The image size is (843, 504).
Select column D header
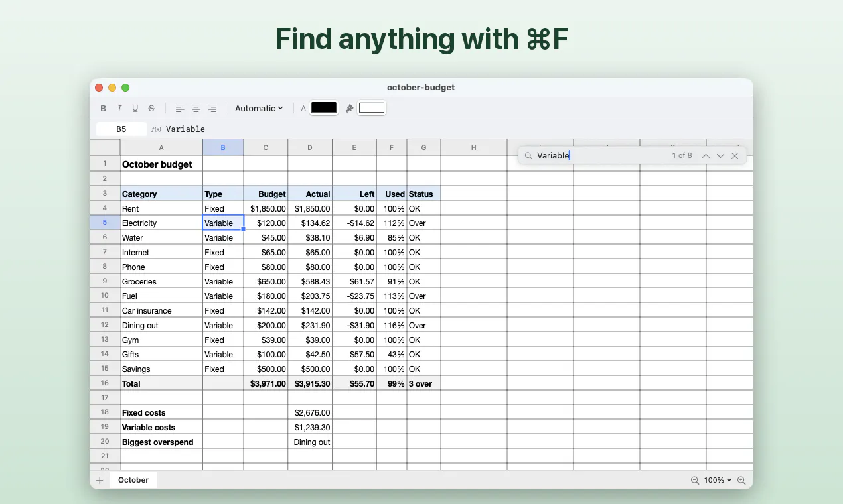tap(310, 147)
